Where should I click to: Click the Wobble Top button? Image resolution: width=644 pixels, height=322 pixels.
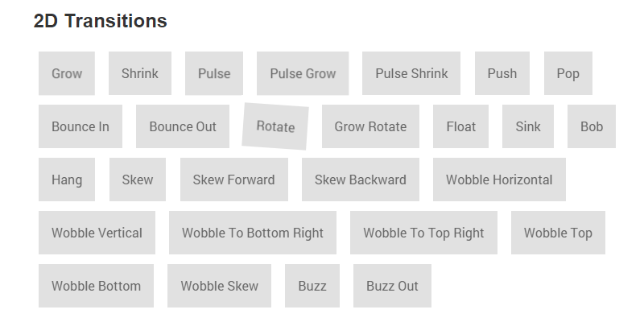tap(558, 233)
